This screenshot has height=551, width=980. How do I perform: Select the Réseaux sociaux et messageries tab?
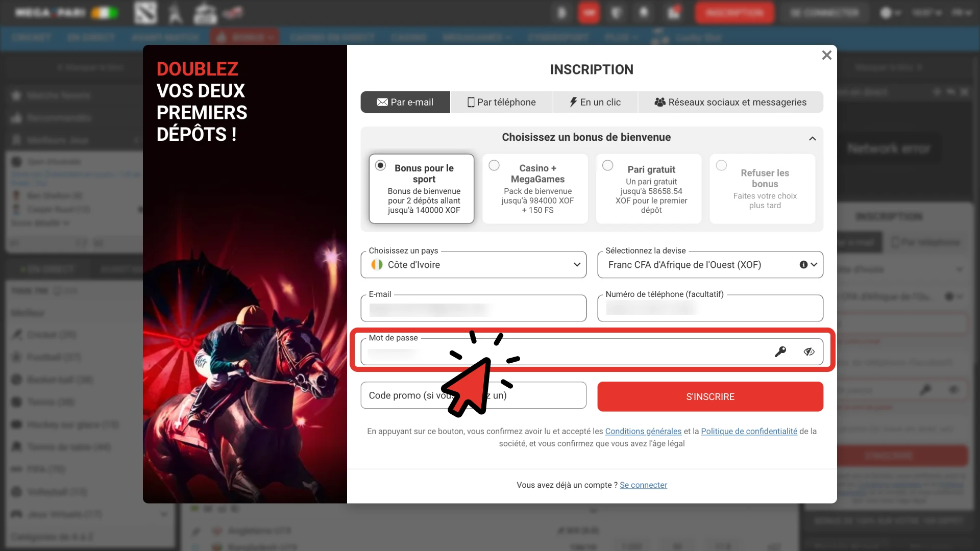730,102
